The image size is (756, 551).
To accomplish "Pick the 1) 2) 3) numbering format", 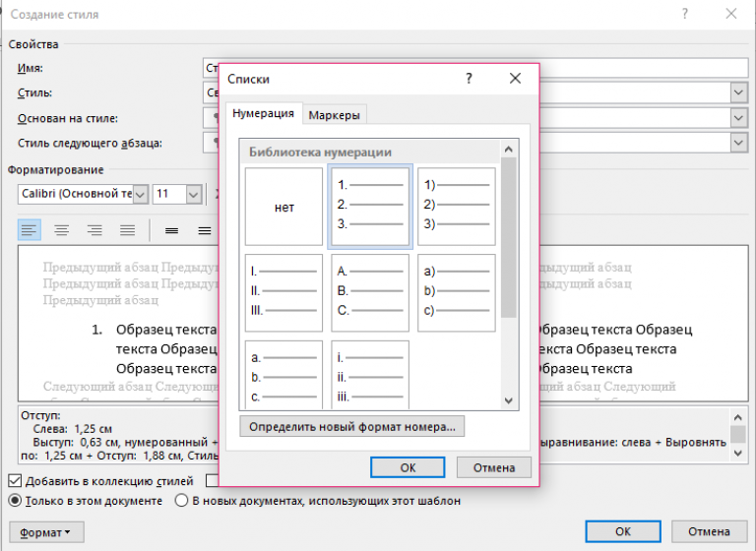I will (x=456, y=207).
